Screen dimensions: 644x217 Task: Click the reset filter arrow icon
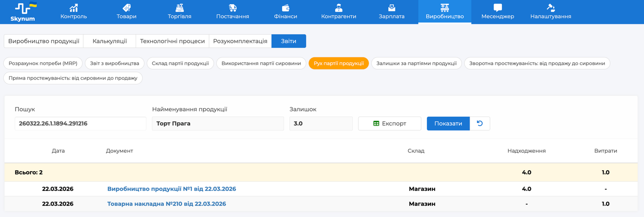[480, 124]
